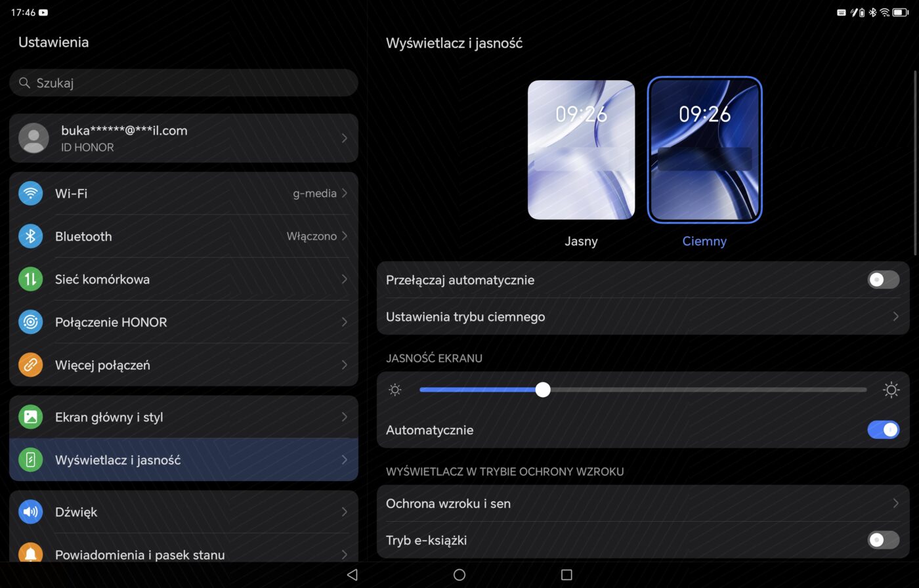919x588 pixels.
Task: Enable Przełączaj automatycznie switch
Action: [883, 280]
